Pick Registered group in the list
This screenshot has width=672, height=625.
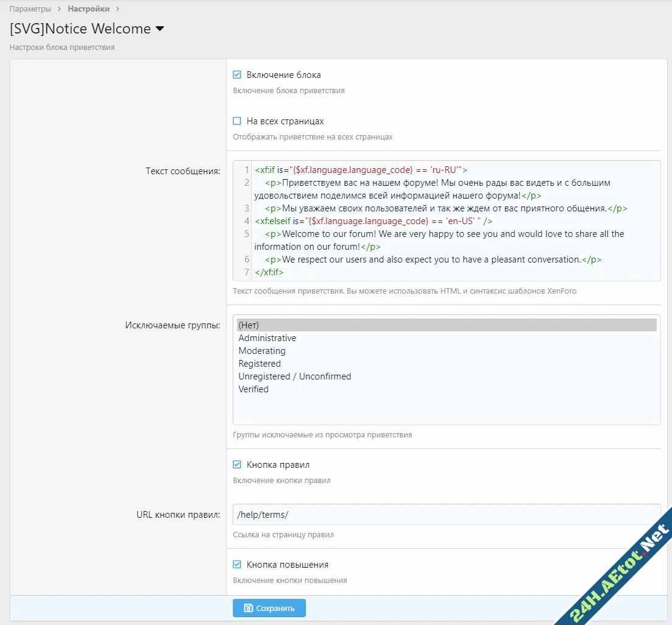click(260, 364)
